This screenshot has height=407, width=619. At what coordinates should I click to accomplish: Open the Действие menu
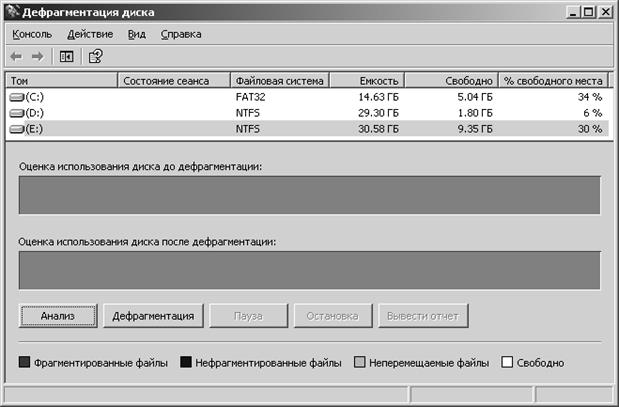pyautogui.click(x=90, y=34)
